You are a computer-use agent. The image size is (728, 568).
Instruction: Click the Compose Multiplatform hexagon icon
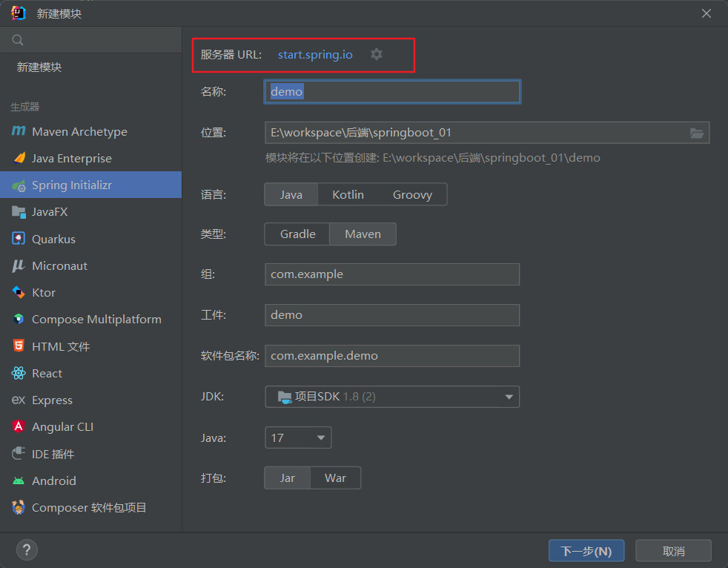coord(19,319)
